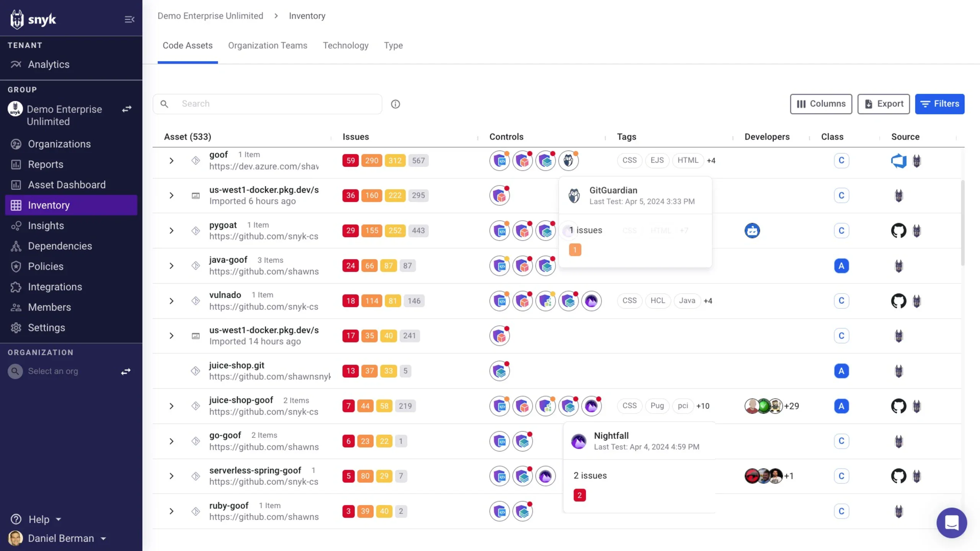Click goof high issues badge 290
Viewport: 980px width, 551px height.
[371, 161]
